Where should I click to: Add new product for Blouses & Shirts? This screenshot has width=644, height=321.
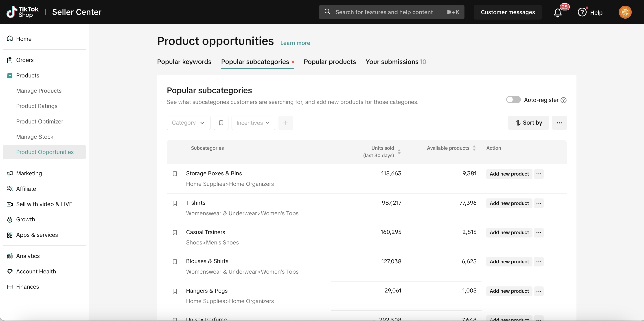pyautogui.click(x=509, y=262)
